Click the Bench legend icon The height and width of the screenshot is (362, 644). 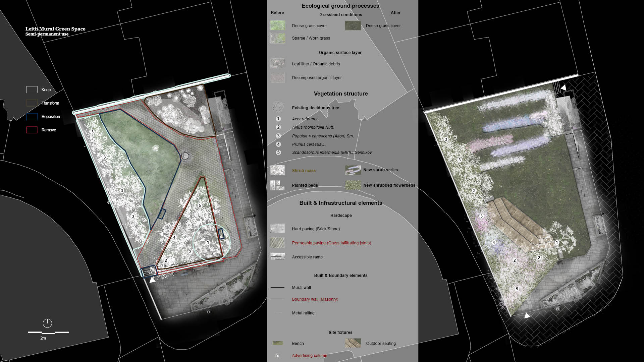tap(278, 343)
